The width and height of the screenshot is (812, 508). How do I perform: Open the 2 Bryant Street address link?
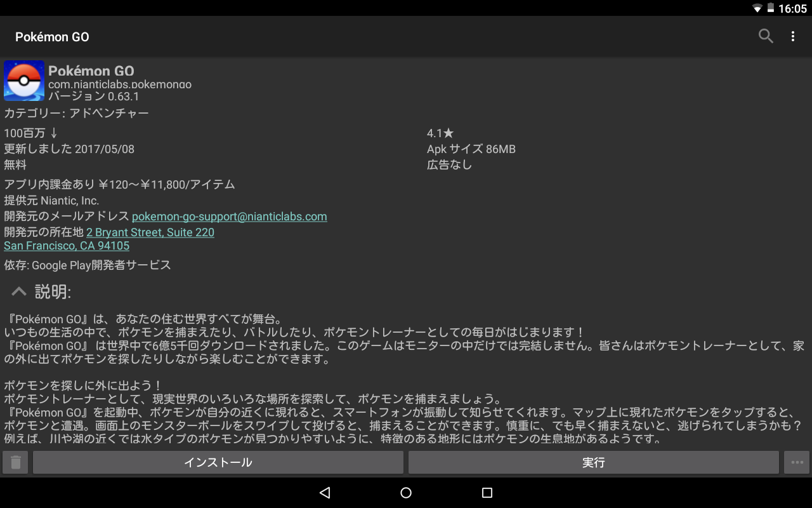[150, 232]
